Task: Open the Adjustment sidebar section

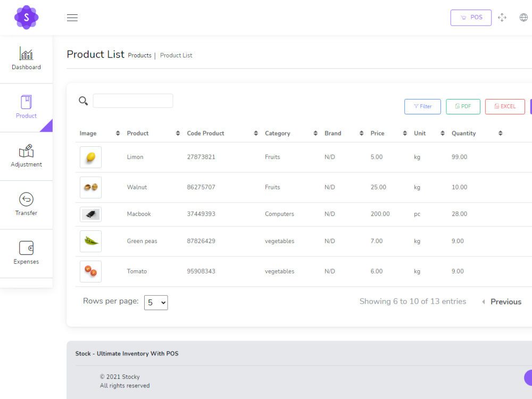Action: coord(26,156)
